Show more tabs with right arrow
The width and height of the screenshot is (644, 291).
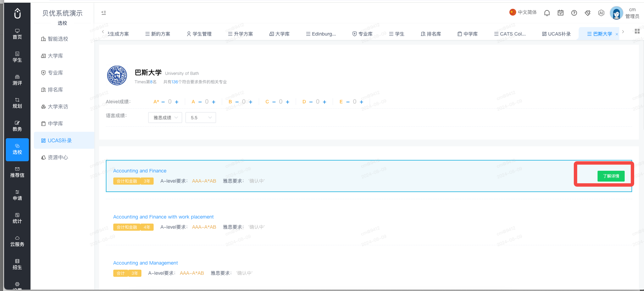[623, 32]
